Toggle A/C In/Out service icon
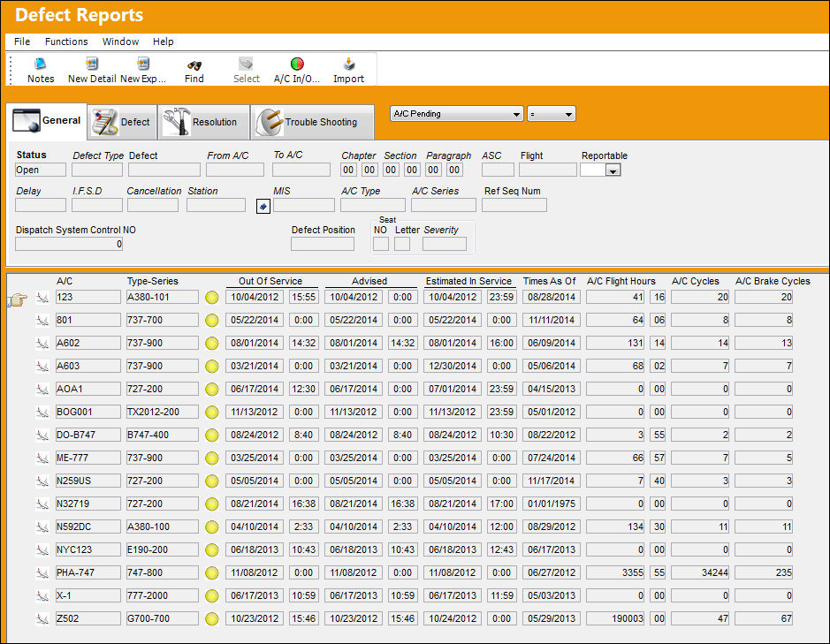This screenshot has height=644, width=830. point(297,64)
